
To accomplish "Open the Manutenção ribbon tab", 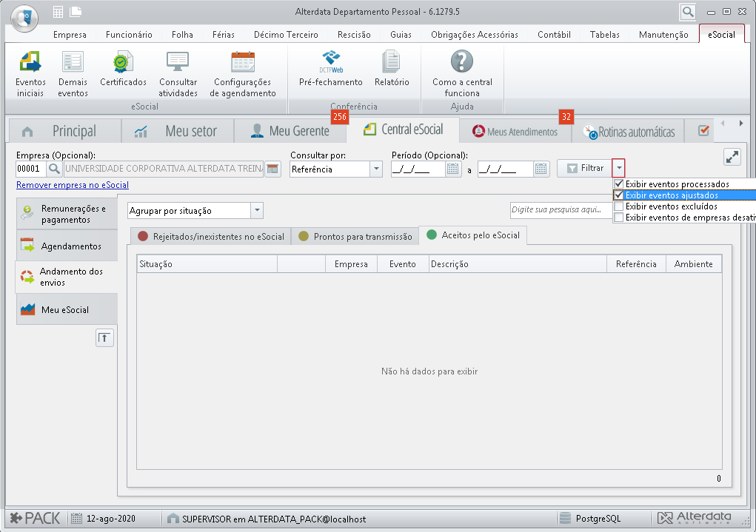I will tap(663, 35).
